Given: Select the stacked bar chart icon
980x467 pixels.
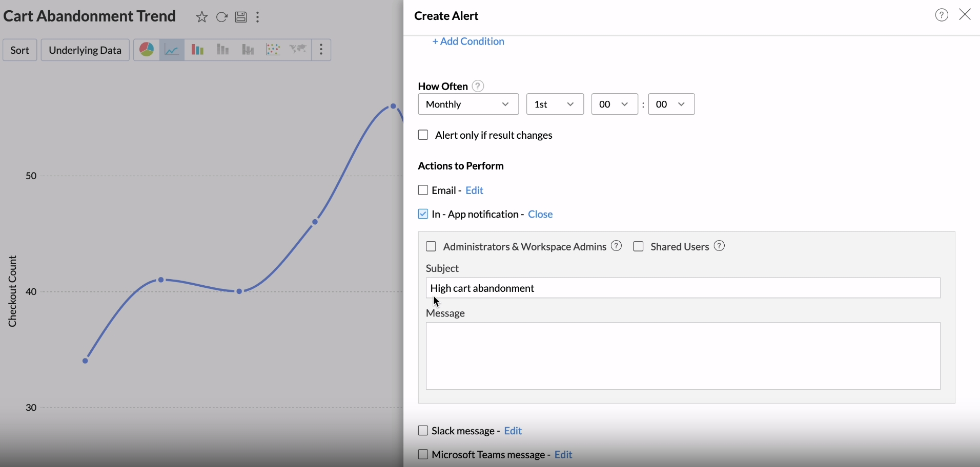Looking at the screenshot, I should [x=222, y=50].
